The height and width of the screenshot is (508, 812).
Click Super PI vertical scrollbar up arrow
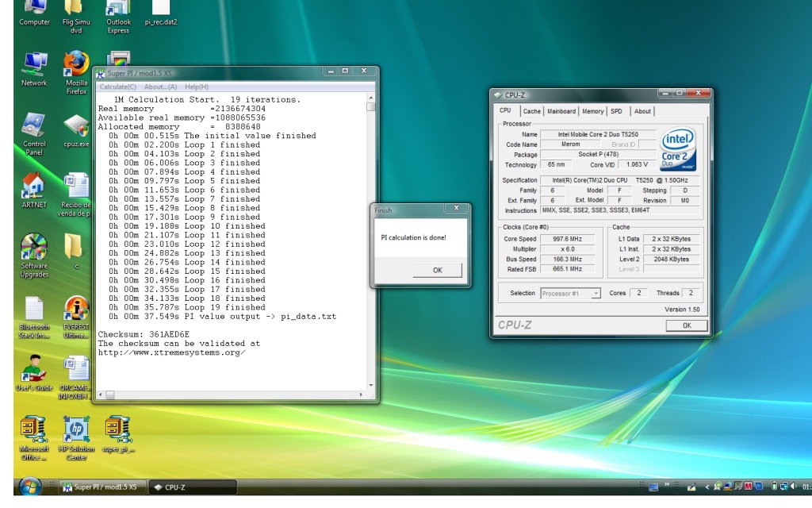pyautogui.click(x=371, y=98)
